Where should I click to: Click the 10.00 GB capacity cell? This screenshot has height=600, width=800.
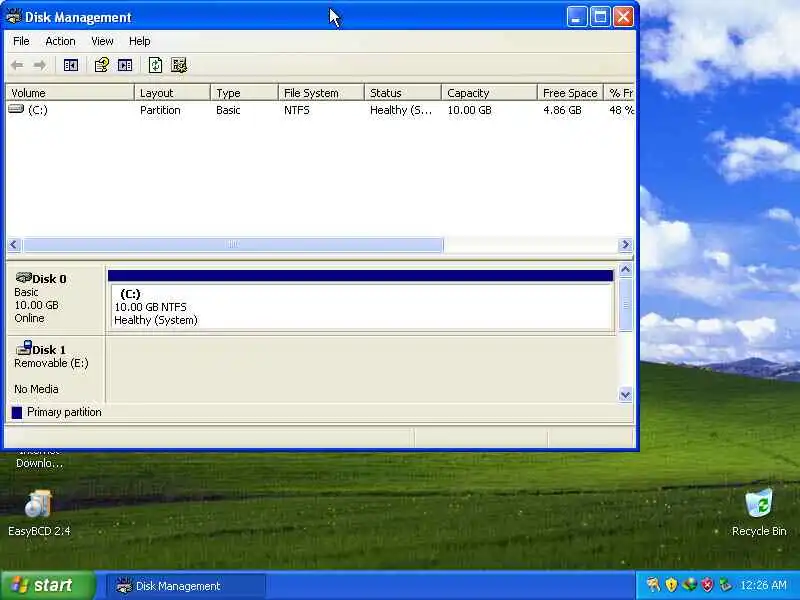point(469,110)
